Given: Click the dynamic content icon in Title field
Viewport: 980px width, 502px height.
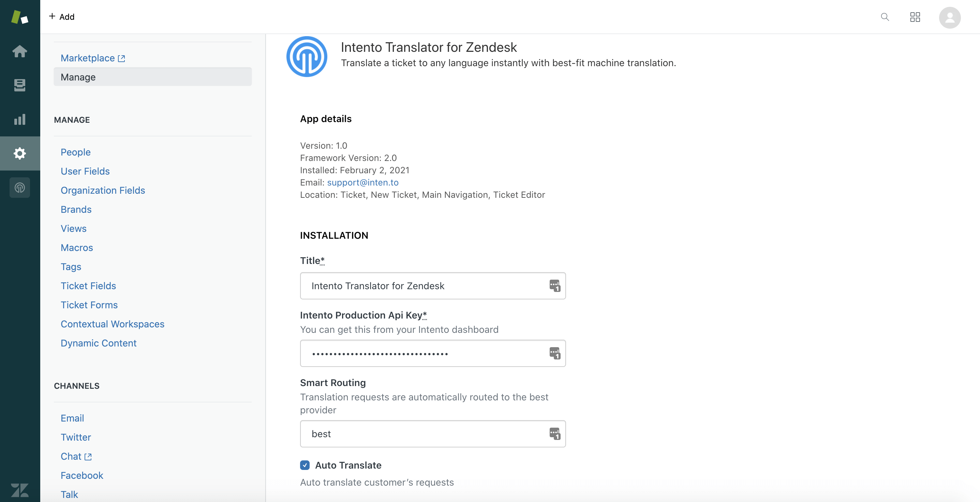Looking at the screenshot, I should point(555,285).
